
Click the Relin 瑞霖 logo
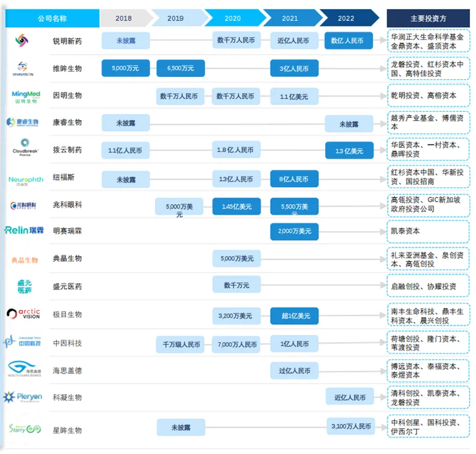click(x=24, y=230)
